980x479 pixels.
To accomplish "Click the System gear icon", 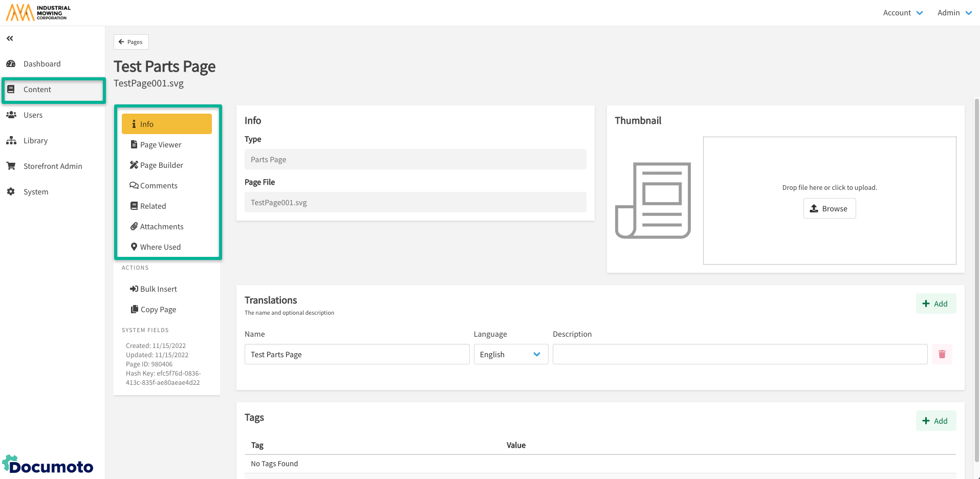I will click(11, 192).
